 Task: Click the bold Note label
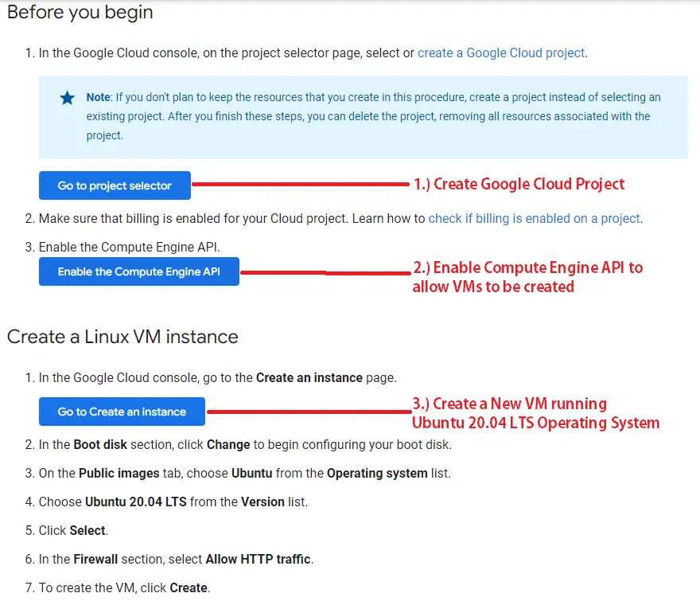98,97
